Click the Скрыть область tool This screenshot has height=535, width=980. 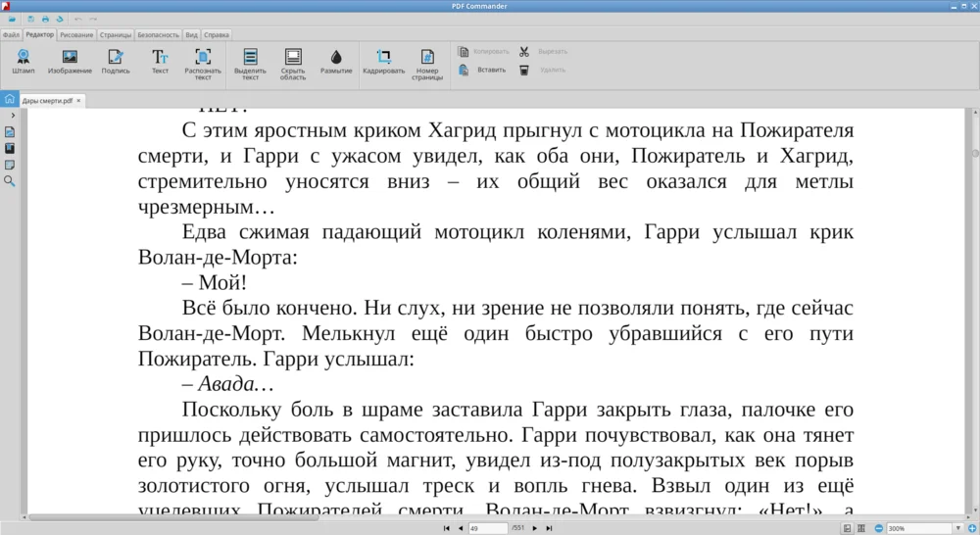(x=293, y=62)
